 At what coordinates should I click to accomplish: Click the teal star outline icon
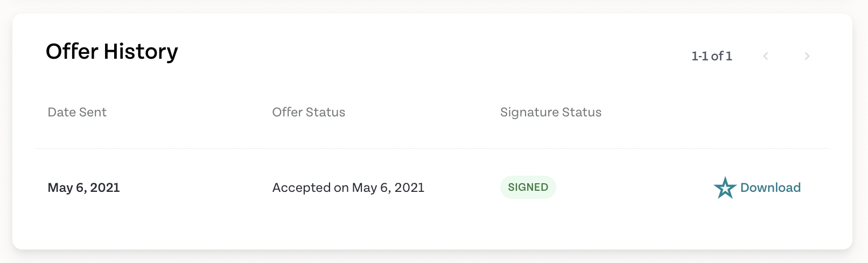725,188
